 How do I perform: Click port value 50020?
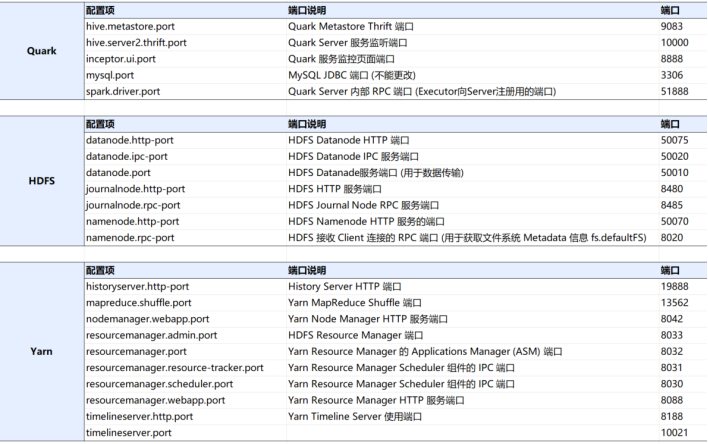pyautogui.click(x=683, y=157)
